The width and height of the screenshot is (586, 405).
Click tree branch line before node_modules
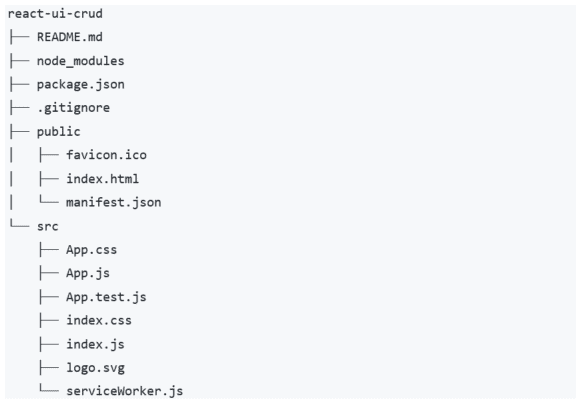tap(19, 61)
